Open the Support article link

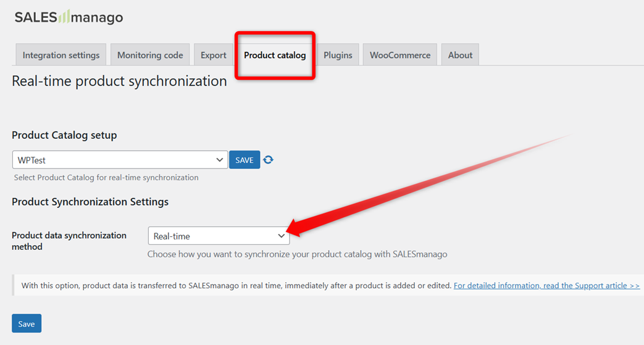[x=546, y=286]
